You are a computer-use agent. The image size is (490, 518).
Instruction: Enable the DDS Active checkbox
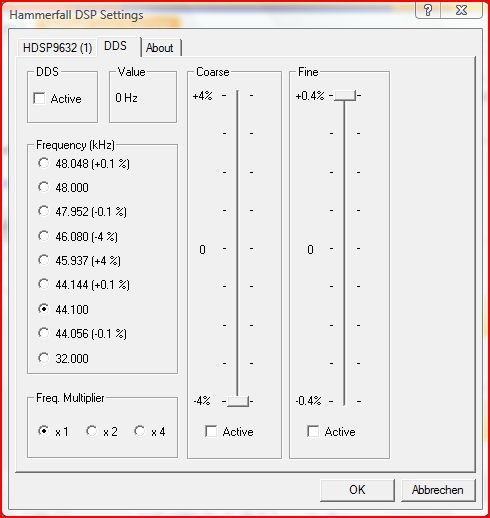tap(39, 98)
